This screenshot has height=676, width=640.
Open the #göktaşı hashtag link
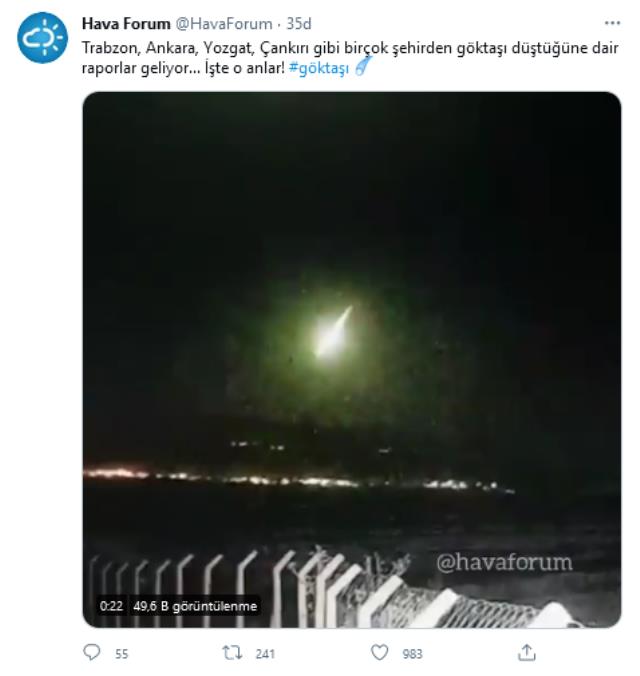pyautogui.click(x=319, y=68)
